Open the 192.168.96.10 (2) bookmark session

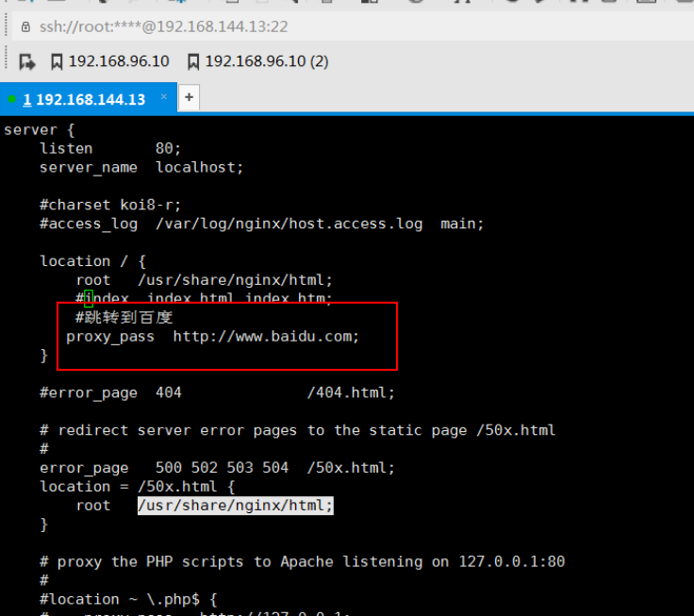(x=258, y=61)
